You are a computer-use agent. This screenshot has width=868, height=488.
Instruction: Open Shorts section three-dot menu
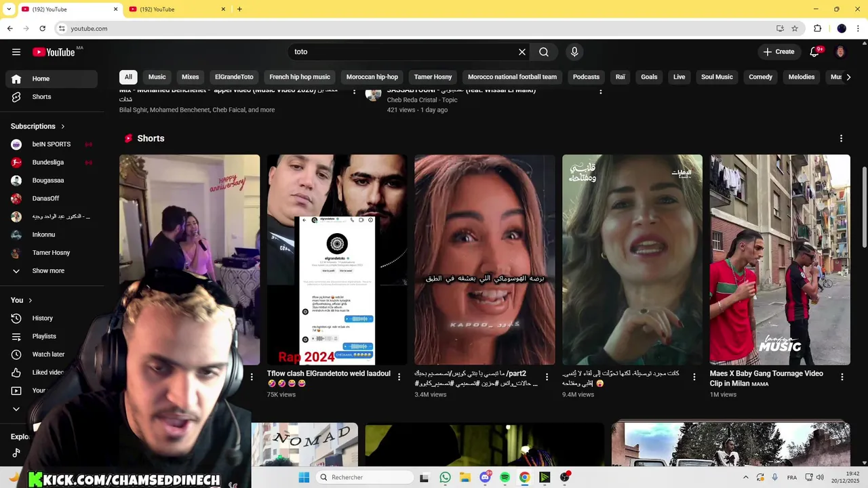(841, 138)
